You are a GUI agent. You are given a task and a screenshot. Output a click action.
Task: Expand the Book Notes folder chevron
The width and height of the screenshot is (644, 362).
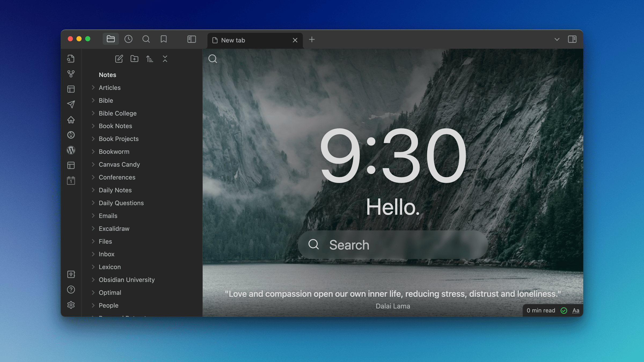click(x=93, y=126)
